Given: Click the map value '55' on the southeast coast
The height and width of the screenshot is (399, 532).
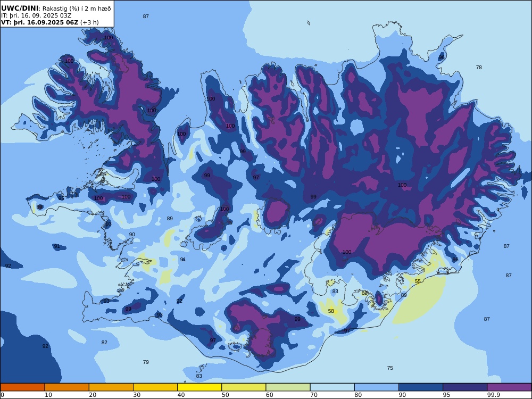Looking at the screenshot, I should tap(418, 281).
